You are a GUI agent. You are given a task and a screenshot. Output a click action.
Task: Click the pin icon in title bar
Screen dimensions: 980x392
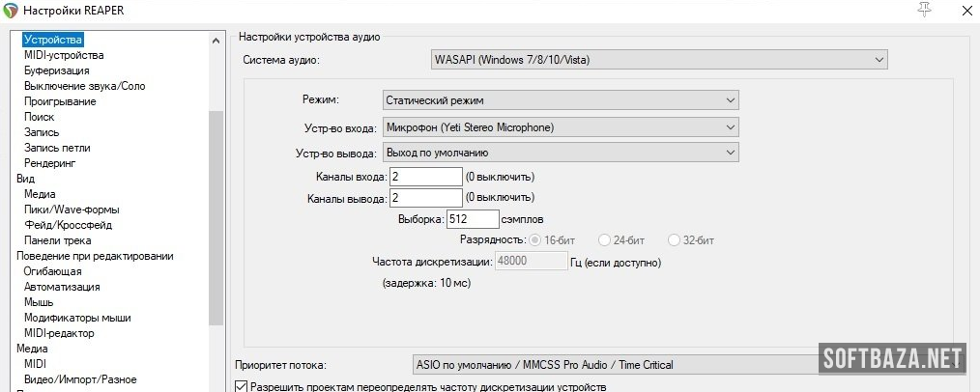point(923,10)
